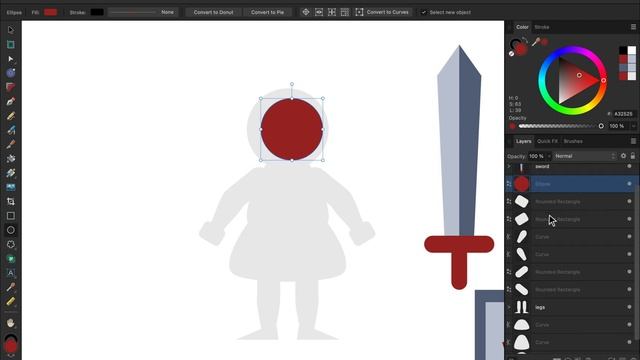640x360 pixels.
Task: Open the Color panel options menu
Action: pyautogui.click(x=633, y=27)
